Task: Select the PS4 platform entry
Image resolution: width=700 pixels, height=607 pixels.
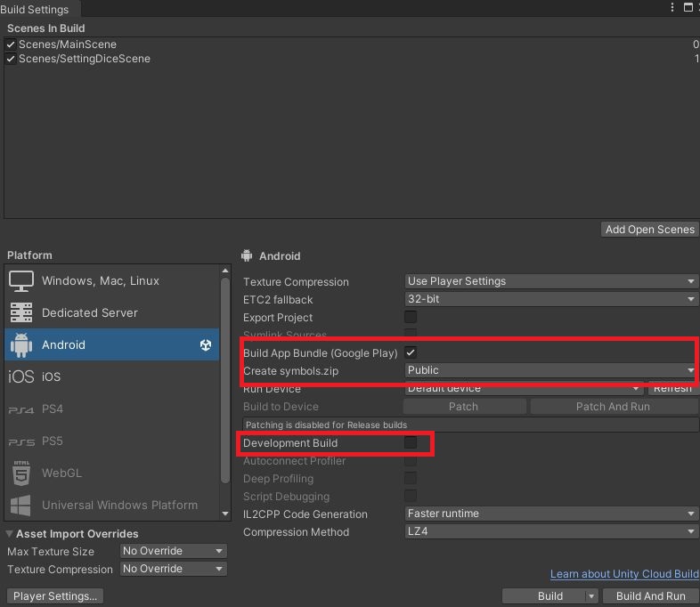Action: (x=111, y=409)
